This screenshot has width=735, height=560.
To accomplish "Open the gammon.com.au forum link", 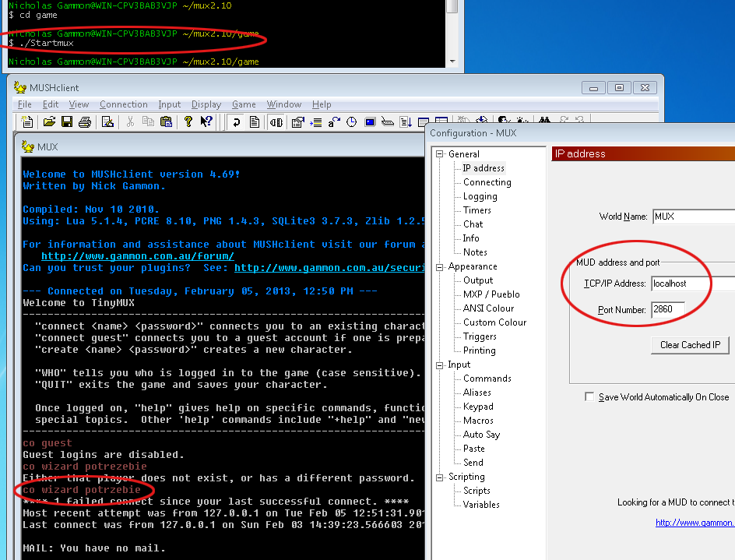I will 137,256.
